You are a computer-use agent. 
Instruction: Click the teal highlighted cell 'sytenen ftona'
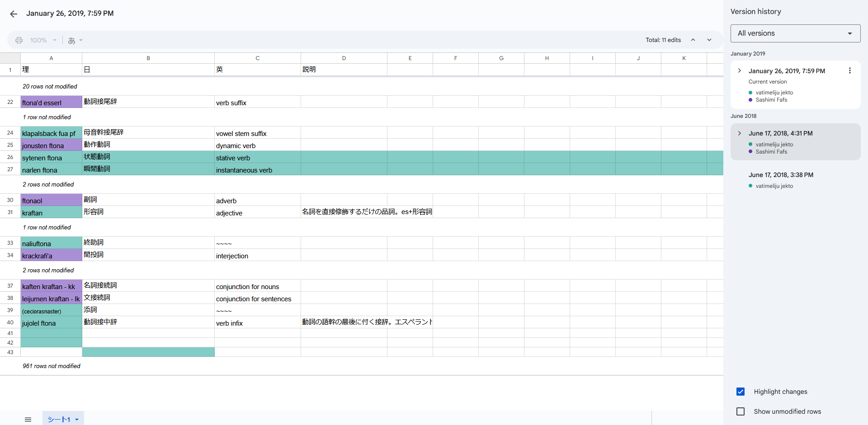pos(51,158)
